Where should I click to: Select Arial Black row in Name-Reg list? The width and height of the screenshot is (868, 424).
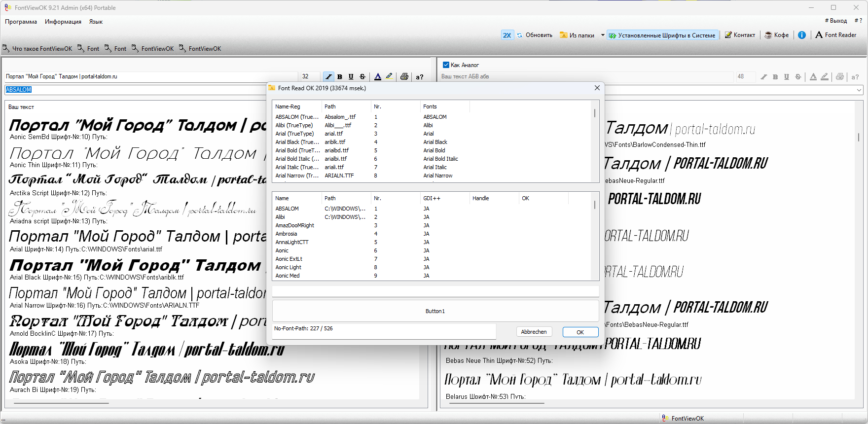pos(296,142)
